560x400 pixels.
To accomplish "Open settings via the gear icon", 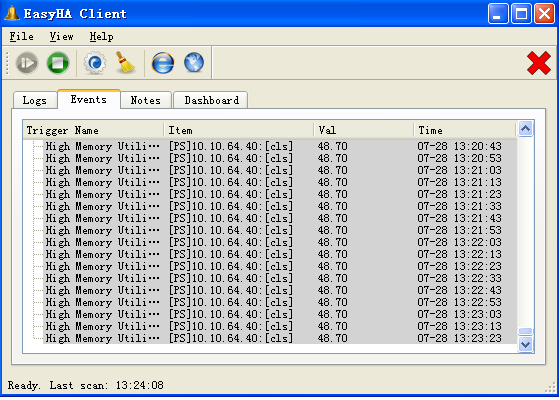I will 95,63.
